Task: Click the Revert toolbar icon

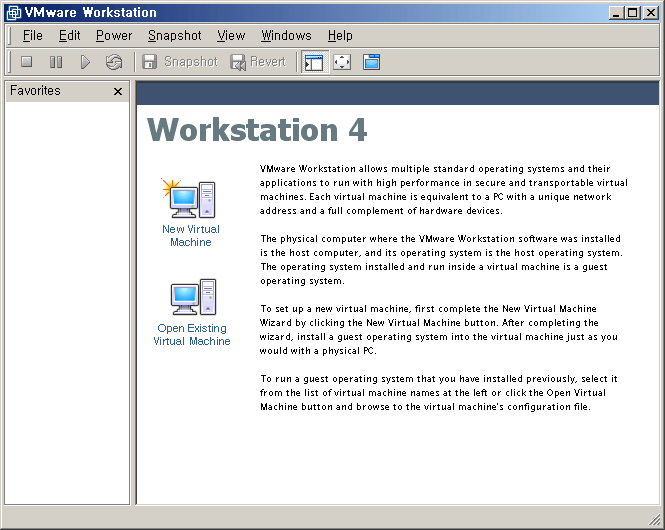Action: point(238,62)
